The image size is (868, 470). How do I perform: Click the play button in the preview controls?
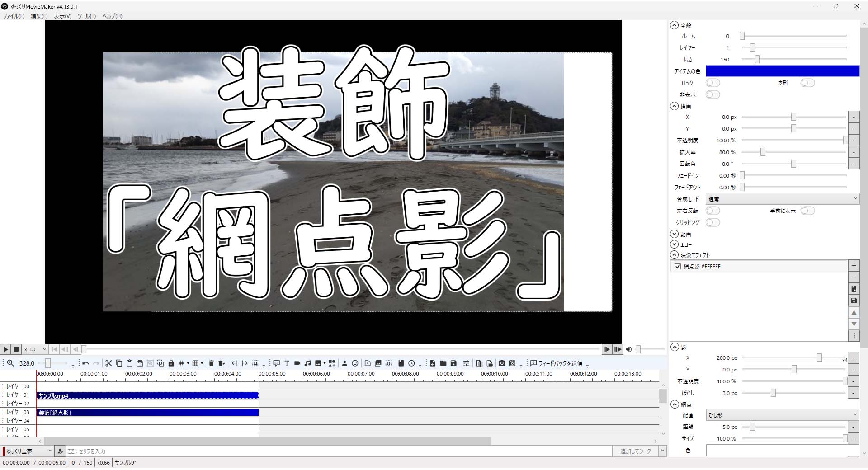(5, 349)
